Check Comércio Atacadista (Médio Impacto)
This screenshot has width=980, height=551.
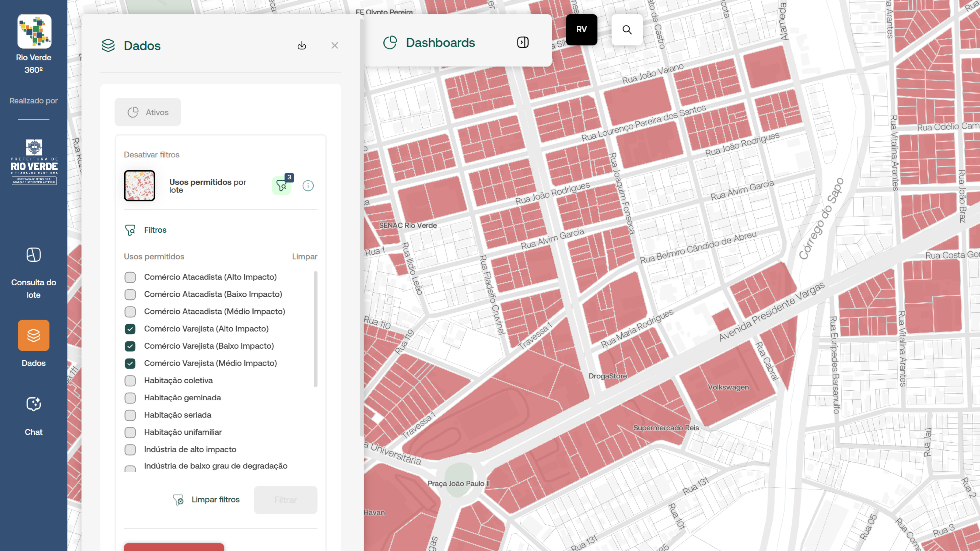pos(130,312)
